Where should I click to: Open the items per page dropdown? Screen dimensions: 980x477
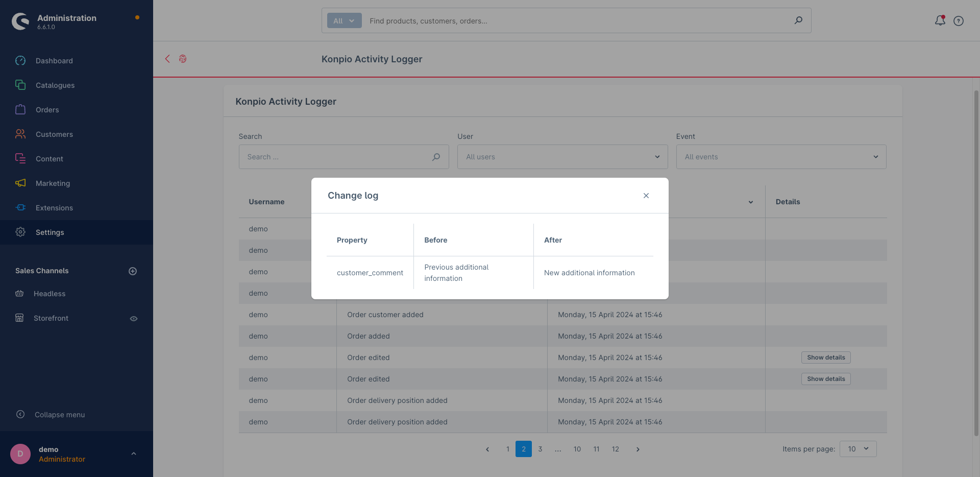click(x=858, y=449)
